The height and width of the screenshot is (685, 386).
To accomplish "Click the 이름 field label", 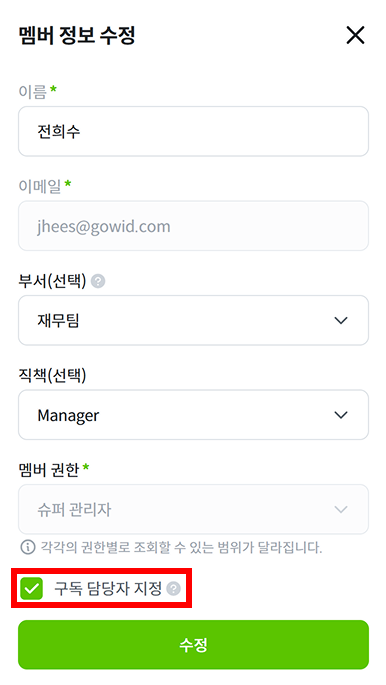I will (32, 91).
